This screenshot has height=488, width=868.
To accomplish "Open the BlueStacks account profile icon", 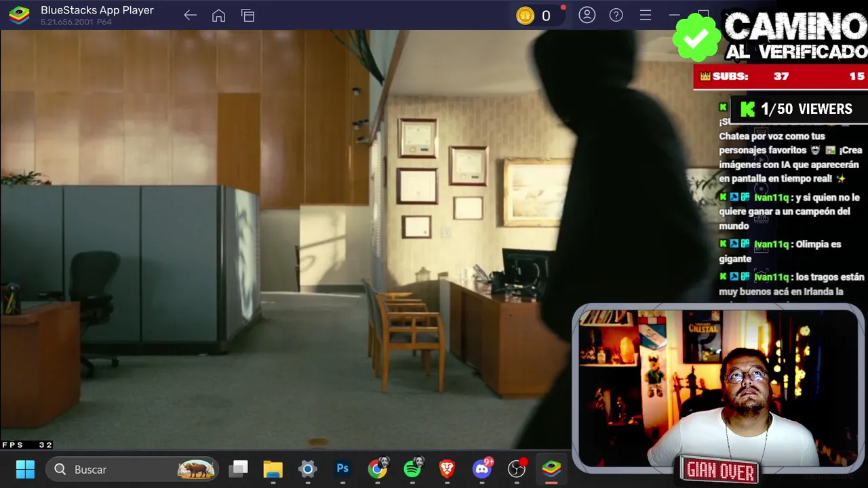I will pos(587,15).
